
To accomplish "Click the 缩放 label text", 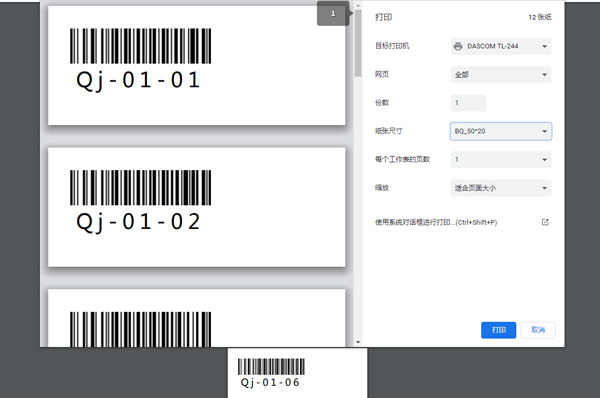I will pos(382,188).
